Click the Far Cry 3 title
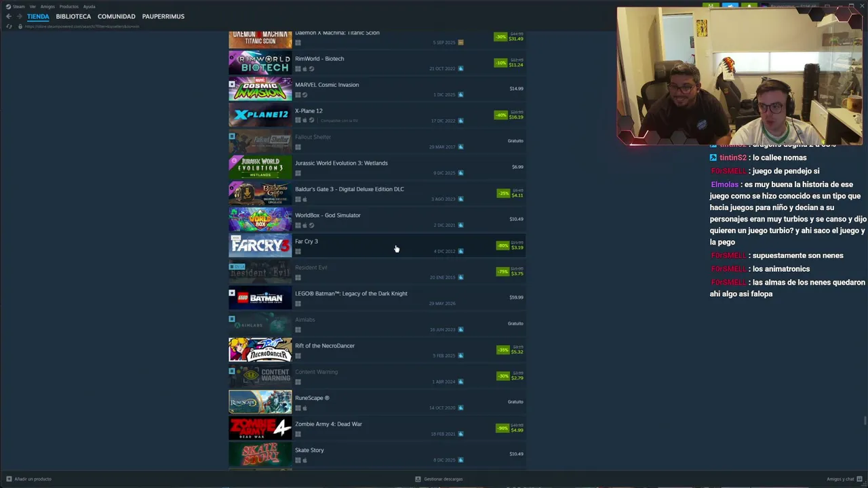 tap(307, 241)
